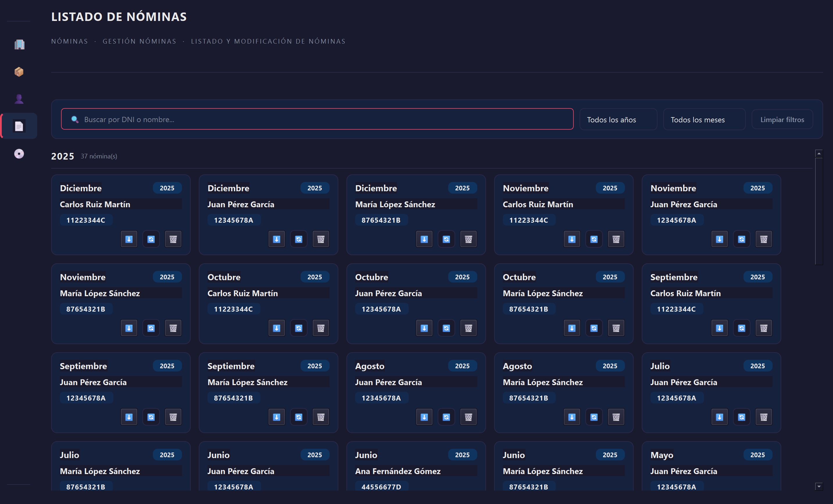This screenshot has width=833, height=504.
Task: Regenerate Noviembre payroll of María López Sánchez
Action: 151,328
